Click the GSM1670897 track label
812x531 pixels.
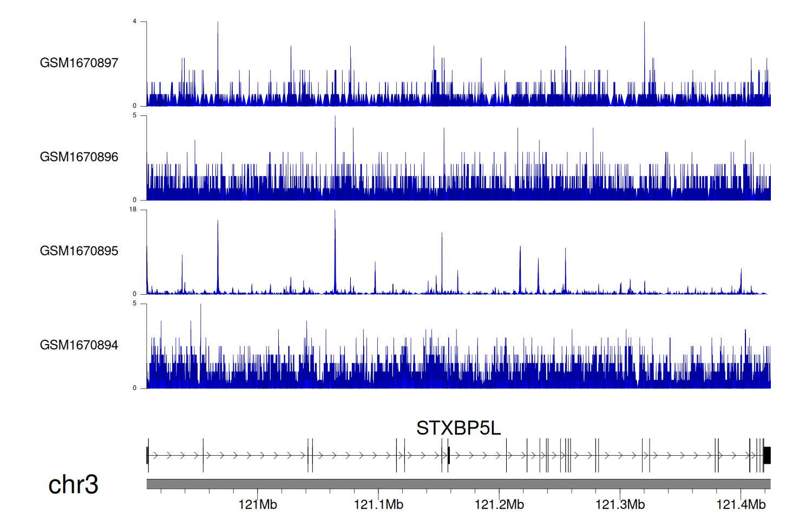click(x=79, y=63)
